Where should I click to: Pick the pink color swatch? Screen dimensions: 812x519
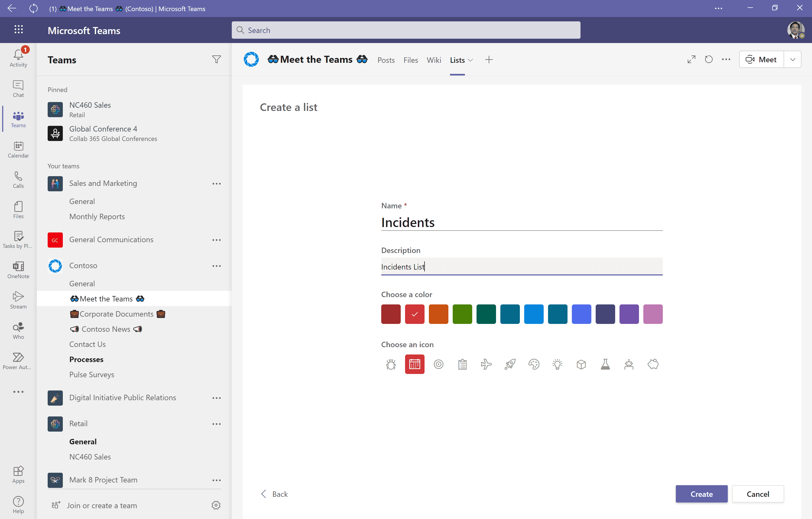coord(653,314)
